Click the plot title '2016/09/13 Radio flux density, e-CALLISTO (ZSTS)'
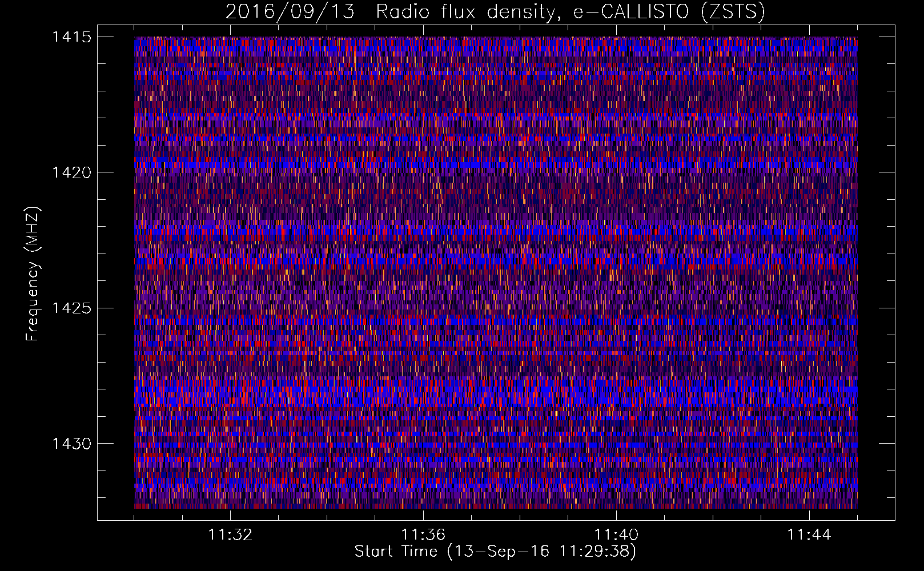Screen dimensions: 924x571 pos(495,11)
